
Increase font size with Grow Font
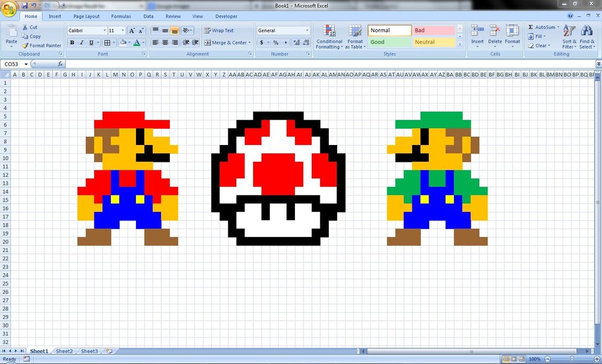[x=132, y=31]
